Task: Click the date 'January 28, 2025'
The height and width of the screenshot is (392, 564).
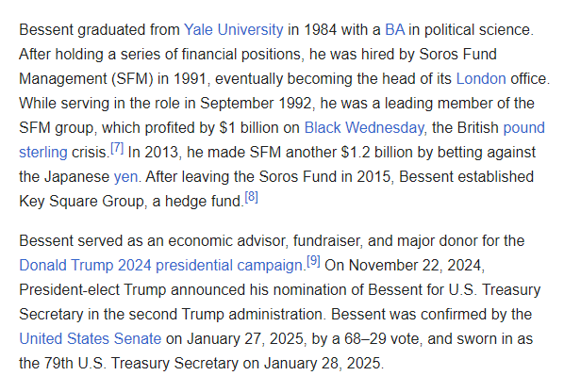Action: pyautogui.click(x=322, y=363)
